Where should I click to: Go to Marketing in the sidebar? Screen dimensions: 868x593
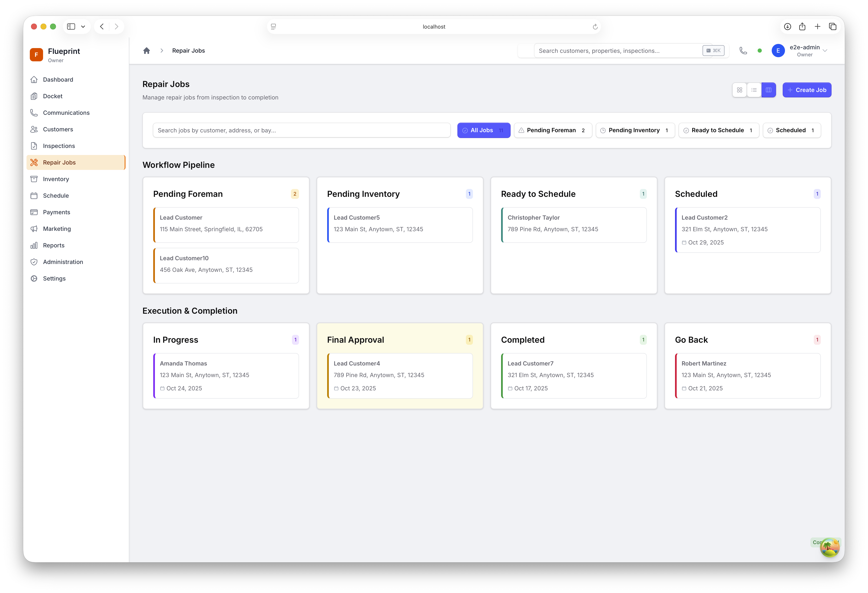[57, 229]
